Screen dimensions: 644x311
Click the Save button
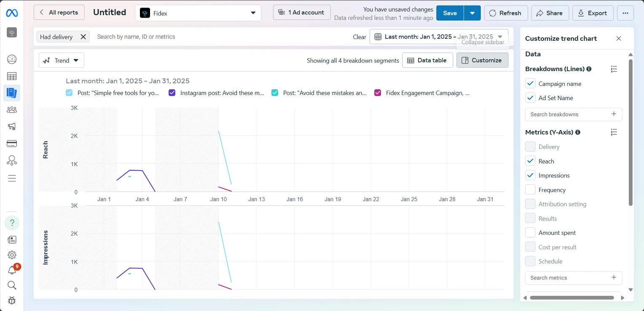coord(450,13)
